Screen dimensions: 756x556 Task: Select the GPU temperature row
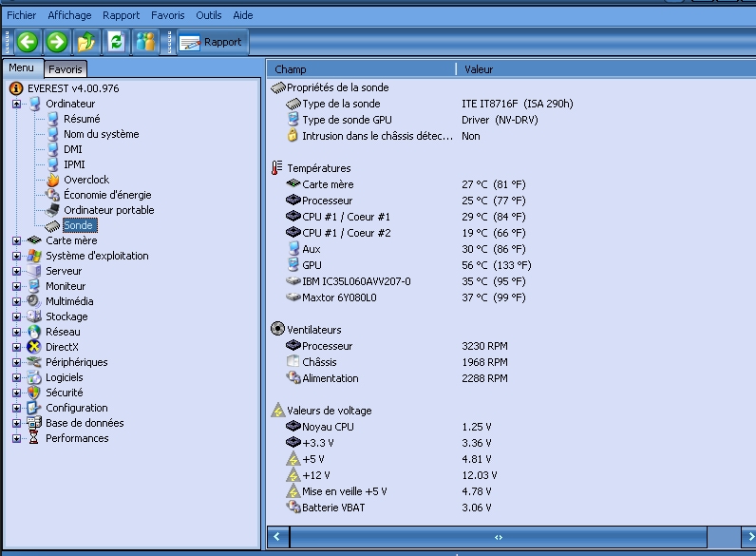pyautogui.click(x=312, y=265)
